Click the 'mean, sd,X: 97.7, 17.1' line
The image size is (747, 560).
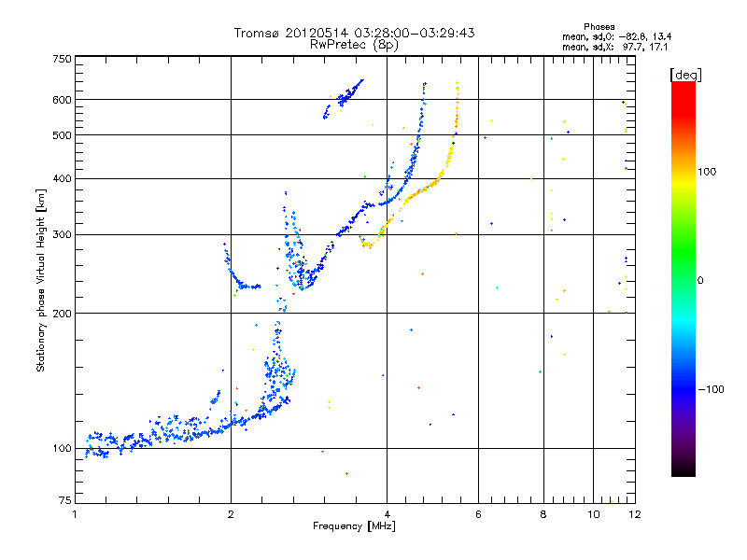point(614,47)
